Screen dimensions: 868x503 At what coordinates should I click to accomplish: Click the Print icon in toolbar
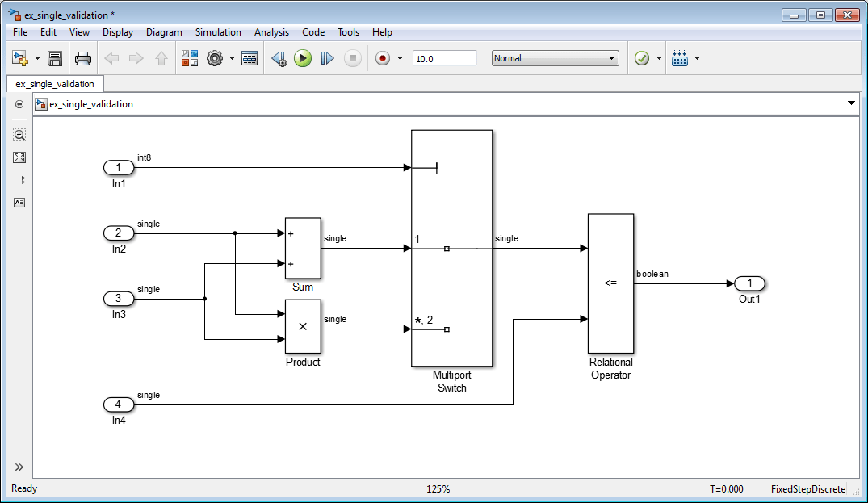[83, 58]
